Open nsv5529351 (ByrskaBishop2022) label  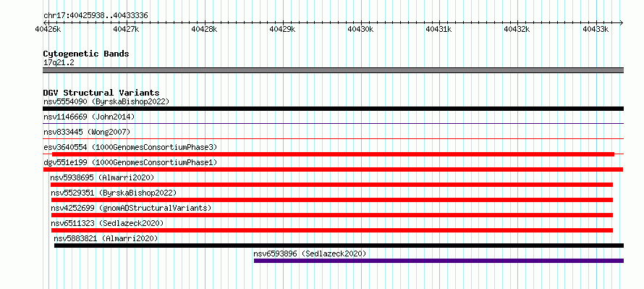coord(114,193)
